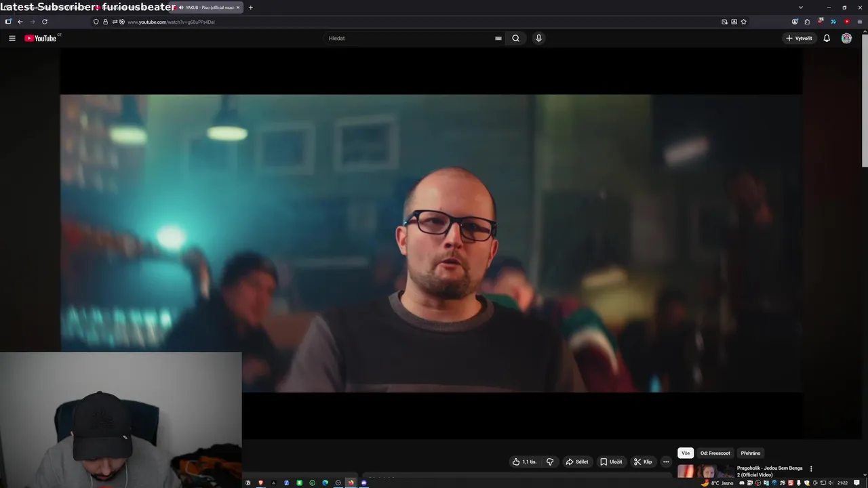Open the on-screen keyboard icon in search
This screenshot has width=868, height=488.
(498, 38)
